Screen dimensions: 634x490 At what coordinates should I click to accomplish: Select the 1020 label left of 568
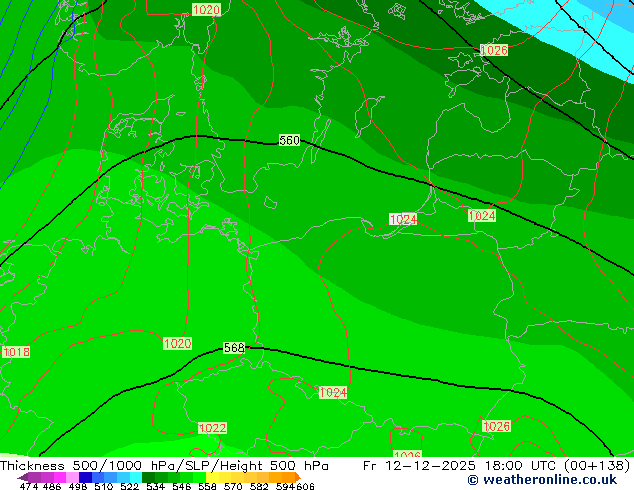(177, 344)
